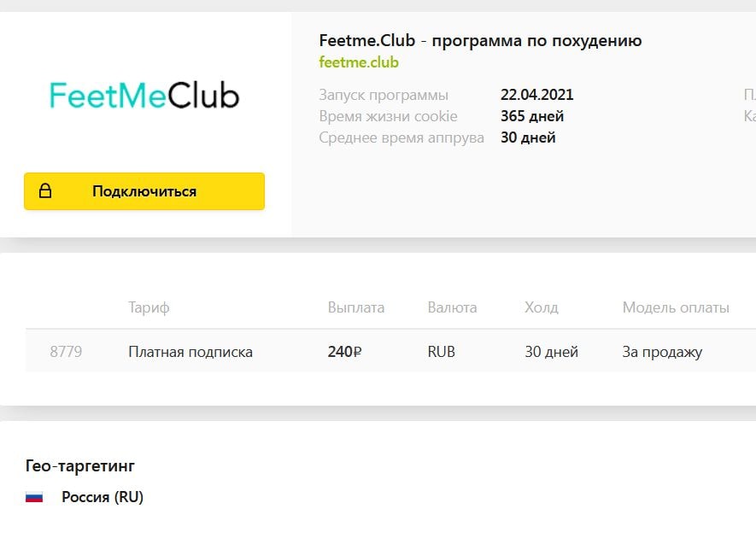The width and height of the screenshot is (756, 538).
Task: Click the lock icon on the yellow button
Action: pos(44,191)
